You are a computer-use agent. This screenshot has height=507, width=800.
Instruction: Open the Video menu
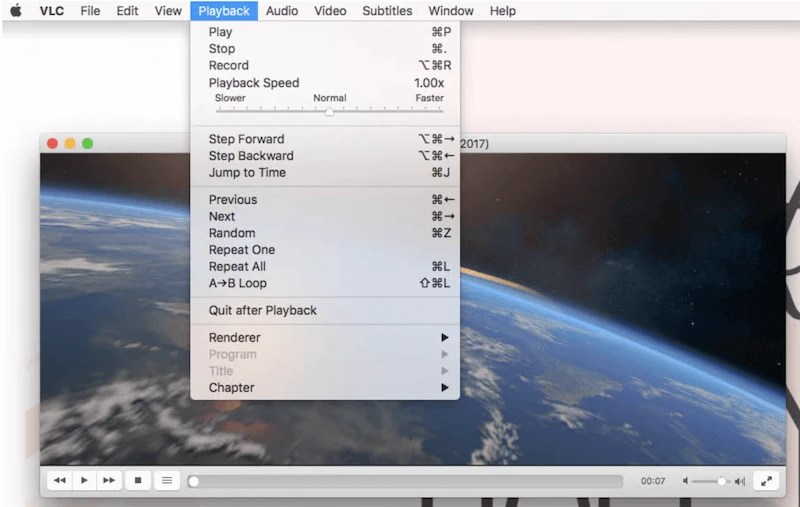click(330, 11)
